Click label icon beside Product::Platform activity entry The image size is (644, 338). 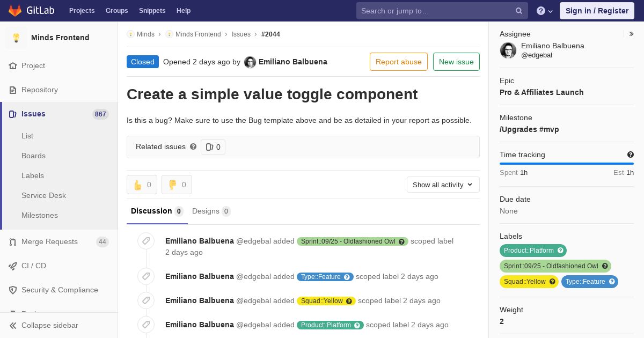point(146,325)
